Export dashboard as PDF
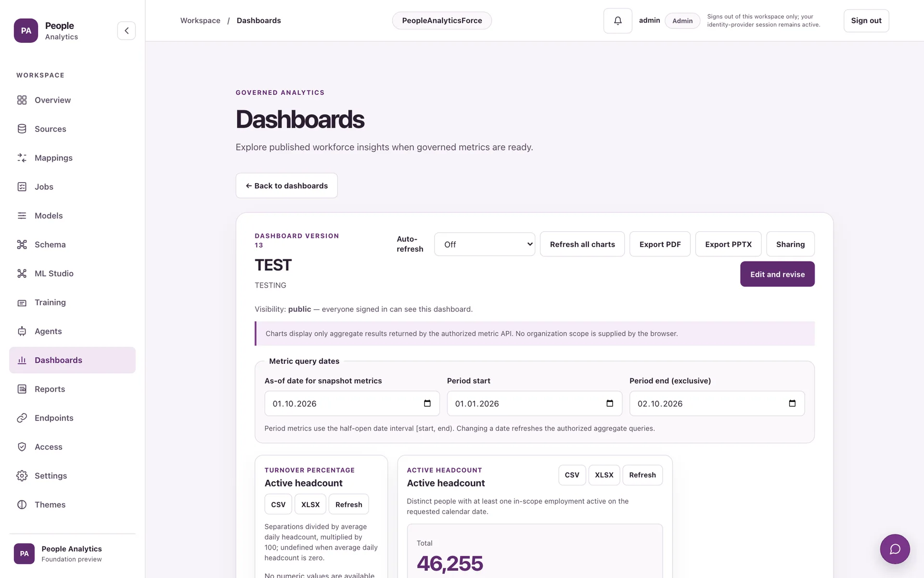This screenshot has height=578, width=924. coord(660,244)
